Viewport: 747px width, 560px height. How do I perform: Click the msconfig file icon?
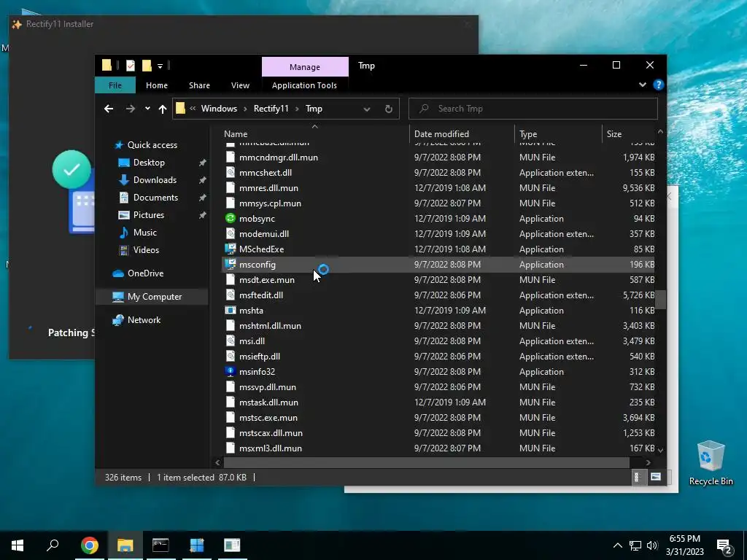[231, 264]
